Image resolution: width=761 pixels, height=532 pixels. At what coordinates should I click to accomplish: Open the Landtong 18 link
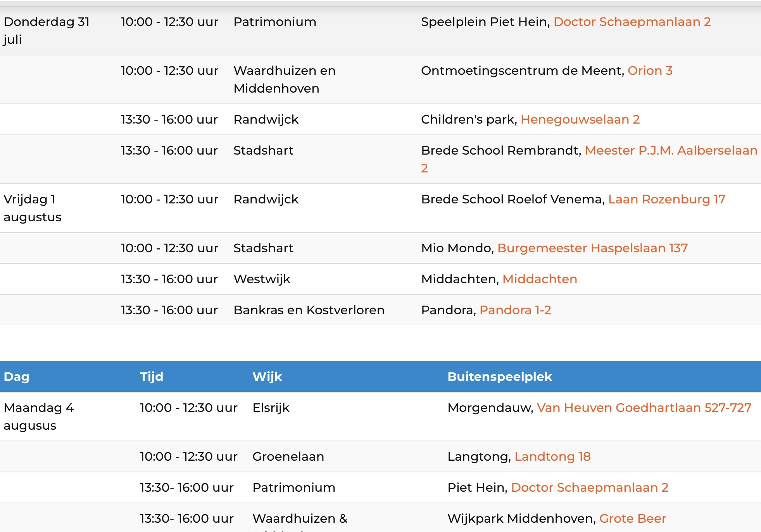(x=552, y=456)
